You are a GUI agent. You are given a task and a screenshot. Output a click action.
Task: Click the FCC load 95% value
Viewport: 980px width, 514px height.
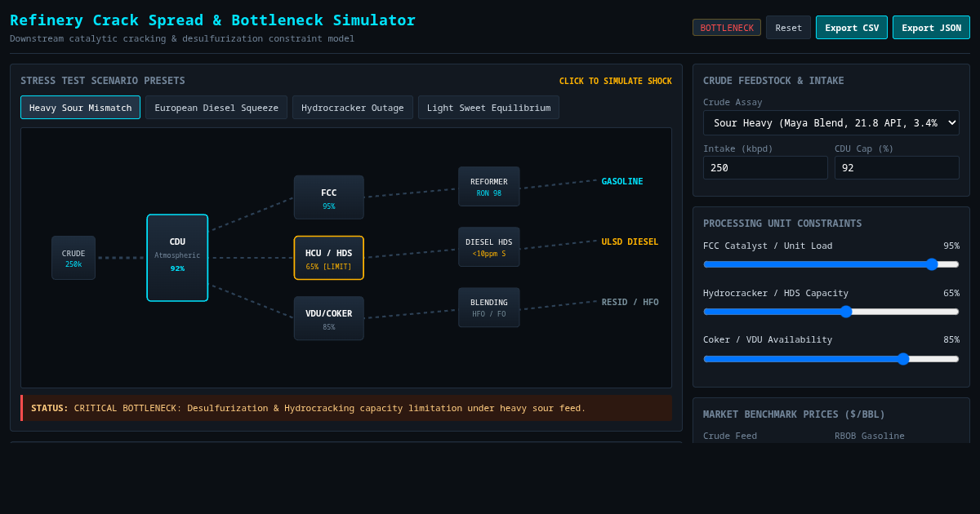coord(951,246)
